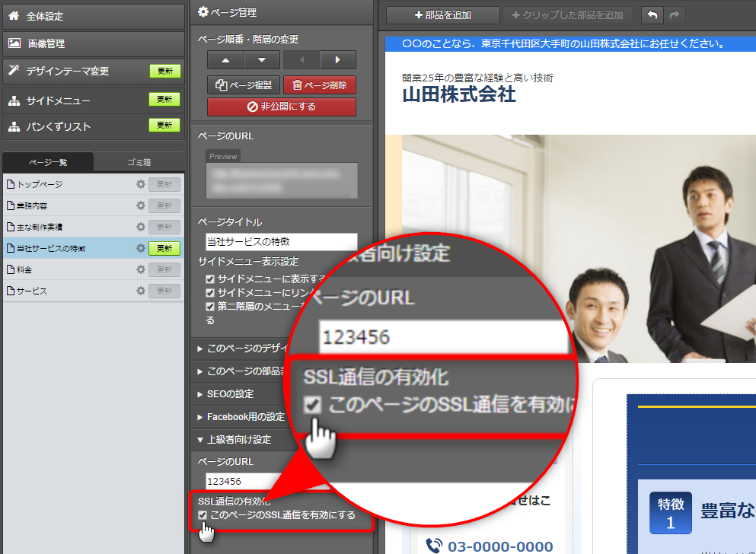Click the ページタイトル input field

tap(281, 242)
